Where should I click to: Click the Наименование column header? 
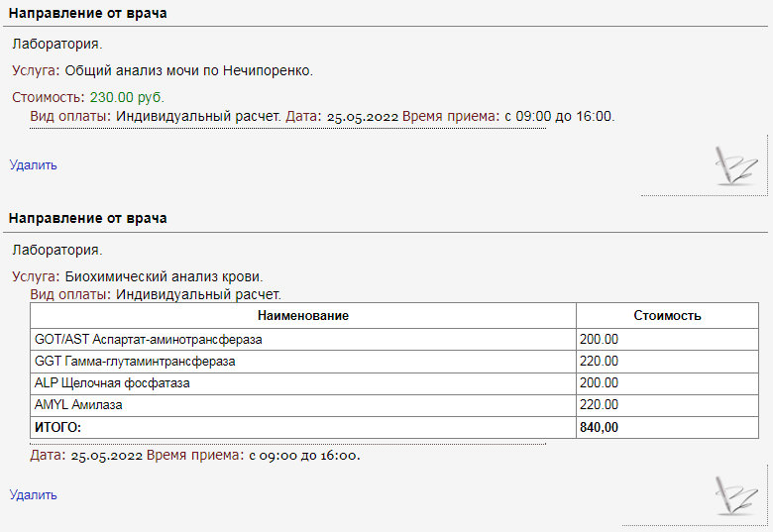point(303,316)
